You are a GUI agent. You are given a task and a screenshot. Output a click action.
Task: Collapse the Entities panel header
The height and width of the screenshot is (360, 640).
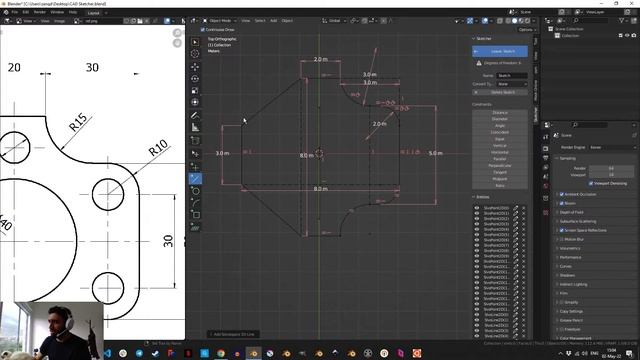[482, 197]
